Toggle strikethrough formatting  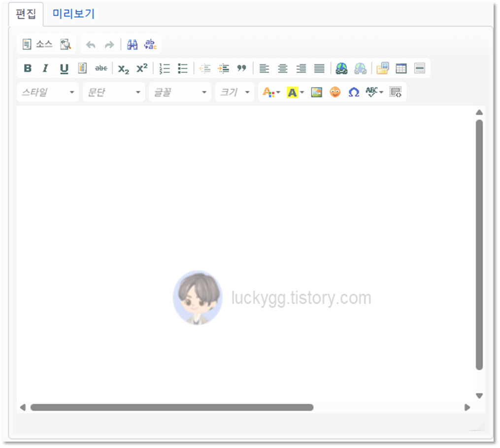click(x=101, y=68)
